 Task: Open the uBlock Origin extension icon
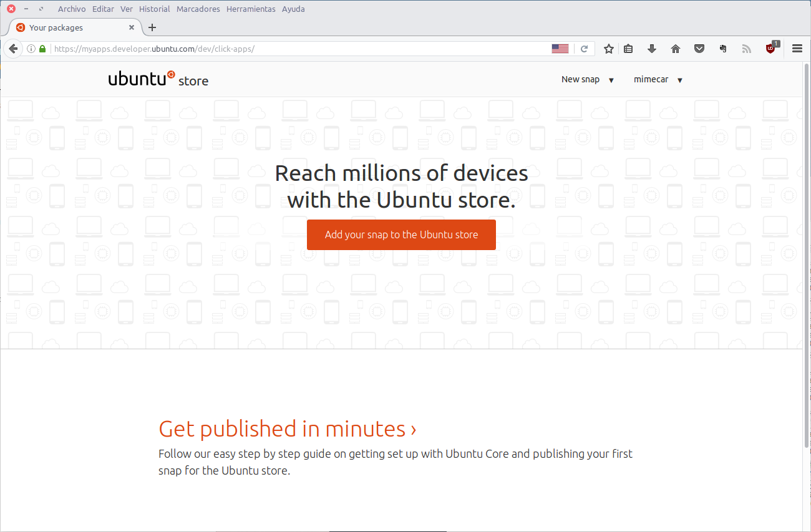tap(772, 48)
